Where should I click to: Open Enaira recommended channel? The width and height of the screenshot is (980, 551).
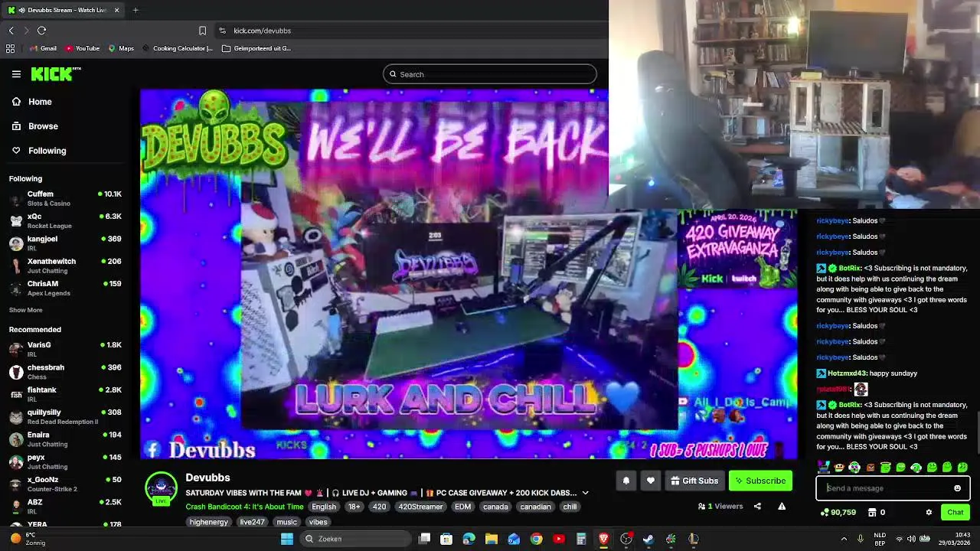(x=65, y=439)
